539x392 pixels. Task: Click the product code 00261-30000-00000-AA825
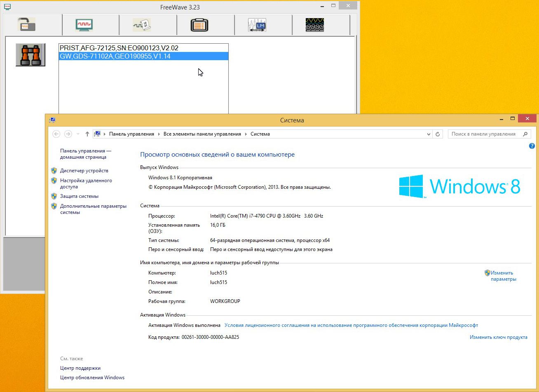tap(210, 337)
